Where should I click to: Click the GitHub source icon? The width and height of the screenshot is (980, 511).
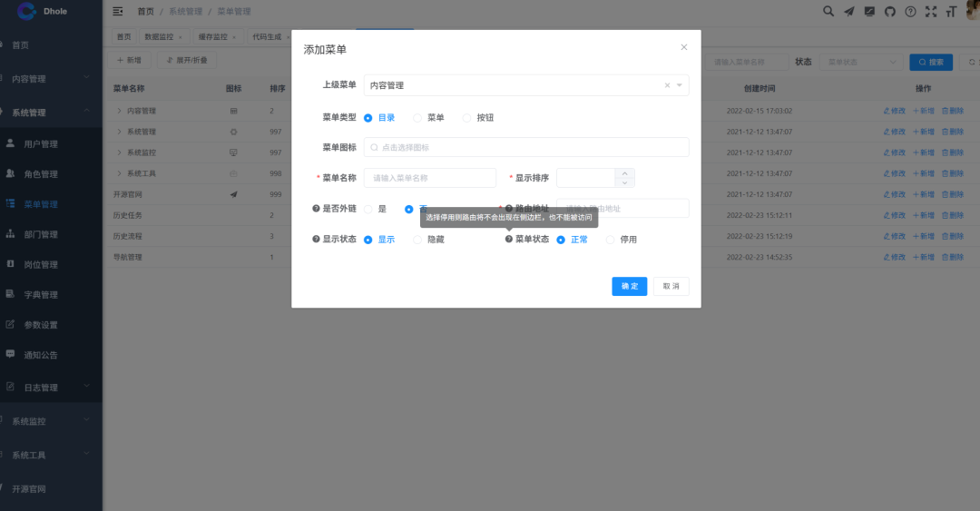pyautogui.click(x=890, y=11)
